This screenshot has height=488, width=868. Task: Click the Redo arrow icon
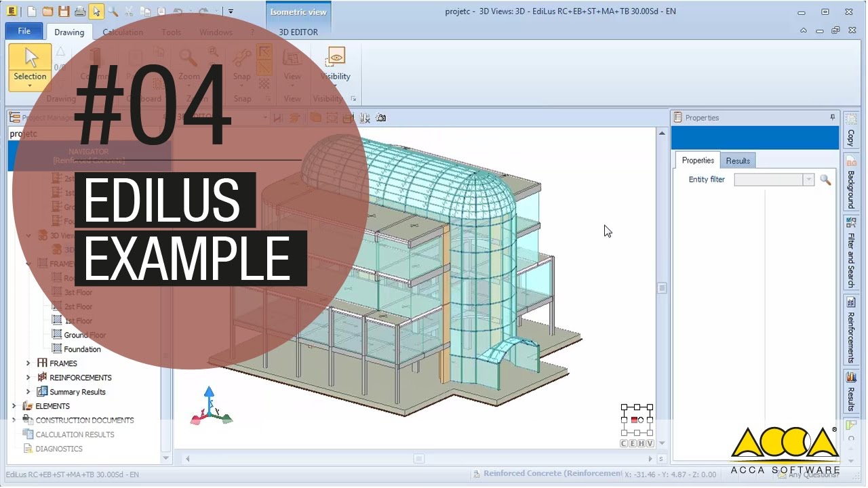click(x=203, y=12)
